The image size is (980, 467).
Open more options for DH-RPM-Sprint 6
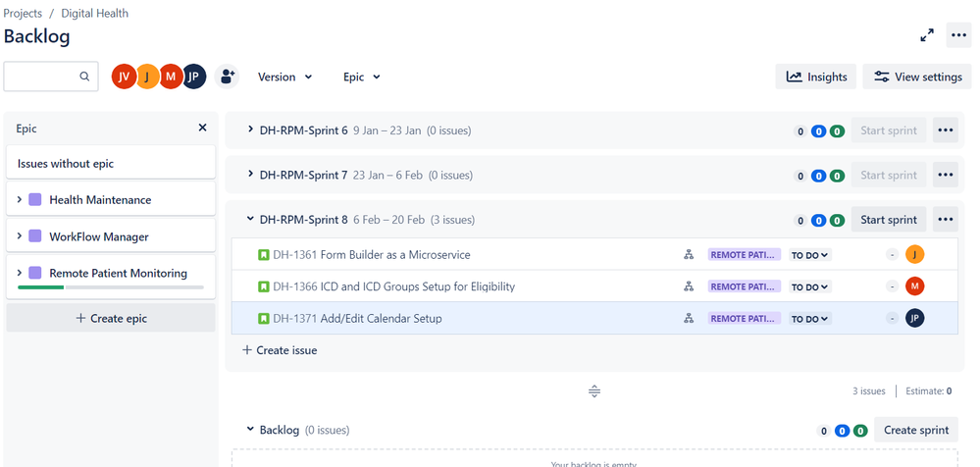(945, 130)
